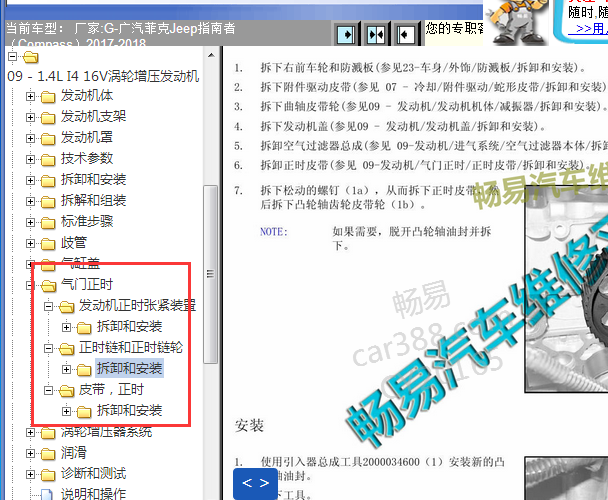Click the 歧管 folder icon
The image size is (608, 500).
tap(48, 244)
